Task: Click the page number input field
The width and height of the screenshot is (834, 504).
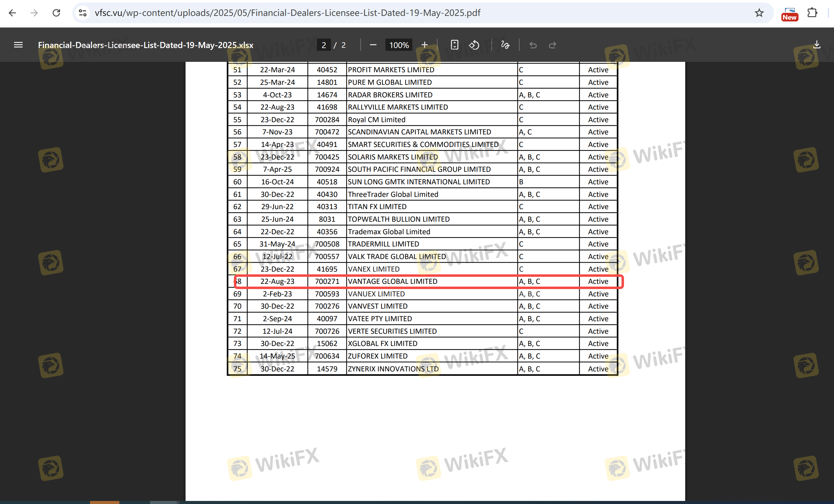Action: [324, 45]
